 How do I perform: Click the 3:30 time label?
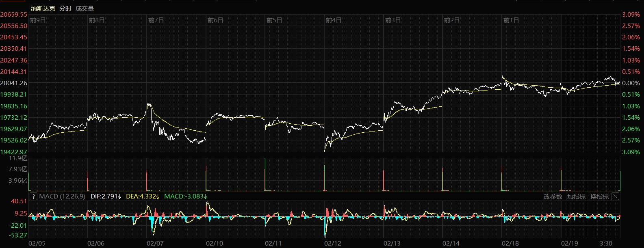coord(606,243)
